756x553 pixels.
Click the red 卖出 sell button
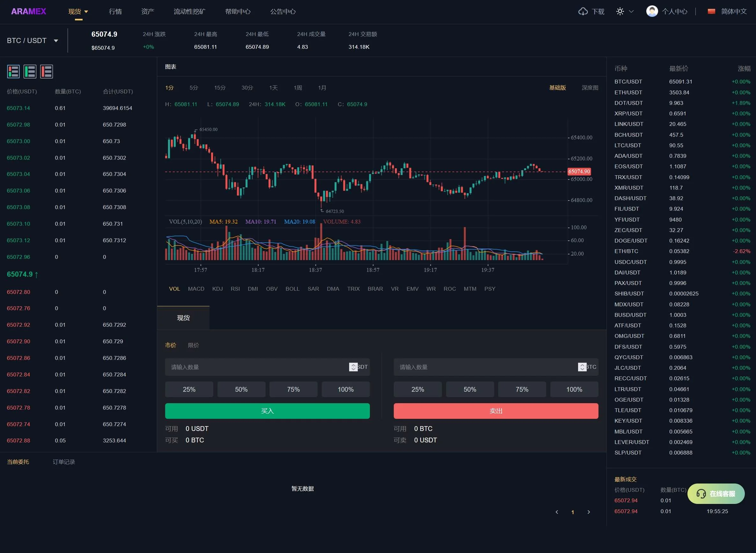495,411
